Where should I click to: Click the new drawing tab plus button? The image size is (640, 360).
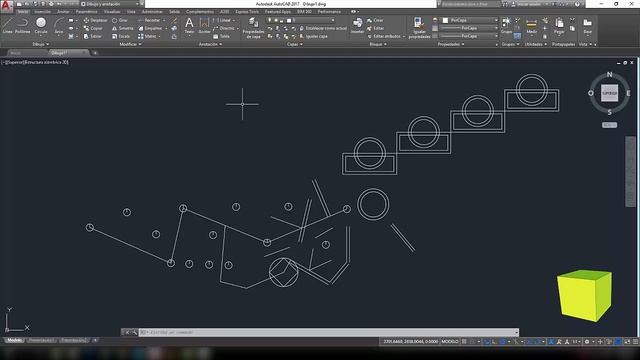click(x=95, y=53)
